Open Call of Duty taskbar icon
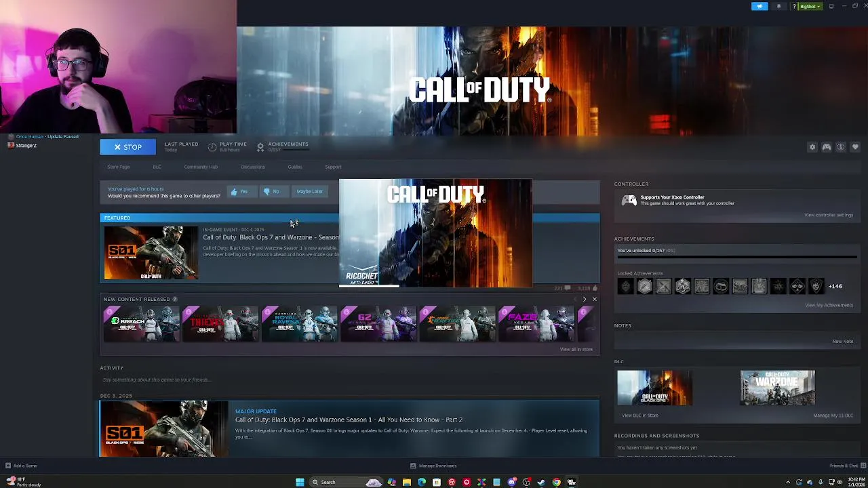This screenshot has height=488, width=868. coord(572,482)
